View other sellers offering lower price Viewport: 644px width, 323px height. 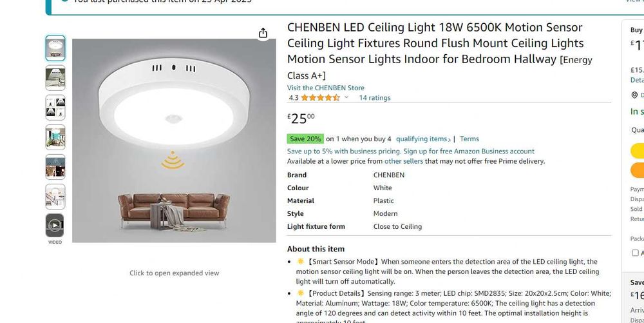click(403, 161)
